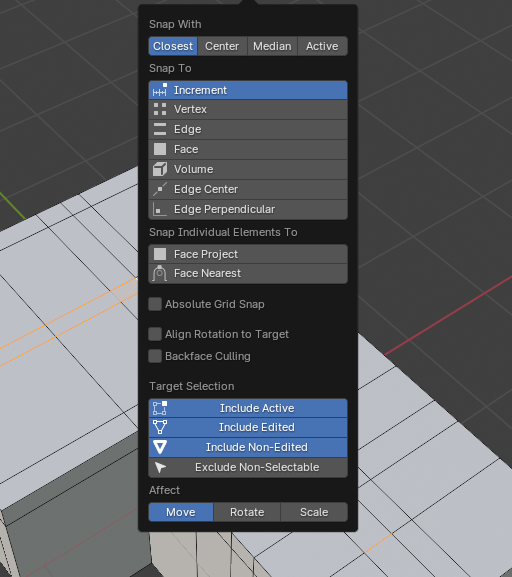Viewport: 512px width, 577px height.
Task: Toggle Move under Affect
Action: [181, 512]
